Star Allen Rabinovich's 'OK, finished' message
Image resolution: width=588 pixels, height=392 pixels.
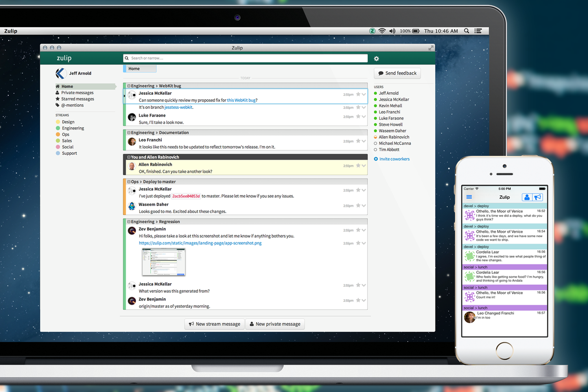tap(358, 165)
